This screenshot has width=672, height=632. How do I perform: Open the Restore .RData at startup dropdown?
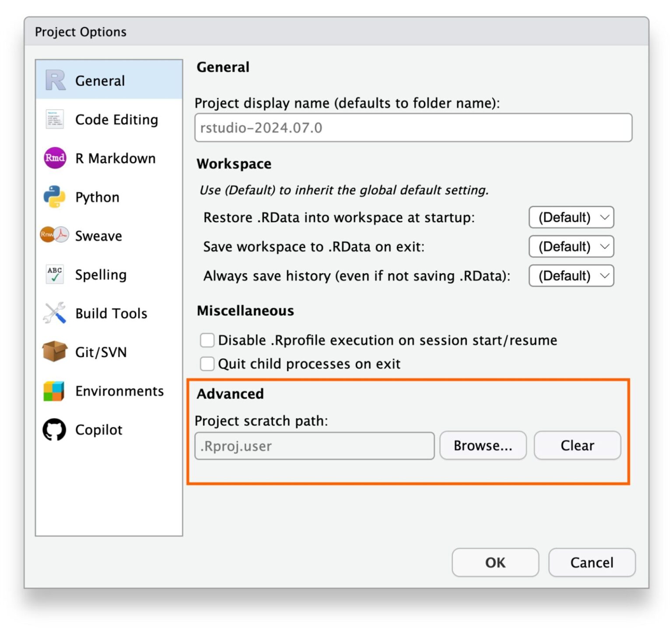(571, 217)
